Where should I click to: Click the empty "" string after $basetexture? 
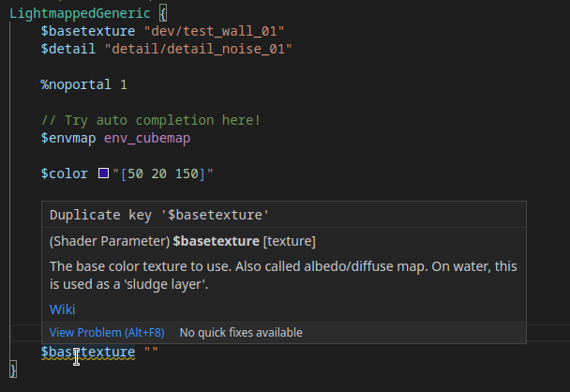click(151, 352)
